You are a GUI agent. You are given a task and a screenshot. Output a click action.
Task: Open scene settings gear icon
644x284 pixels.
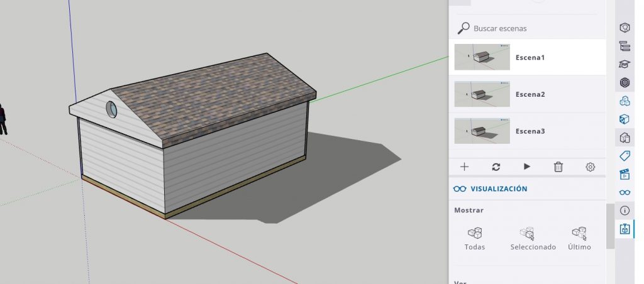590,167
